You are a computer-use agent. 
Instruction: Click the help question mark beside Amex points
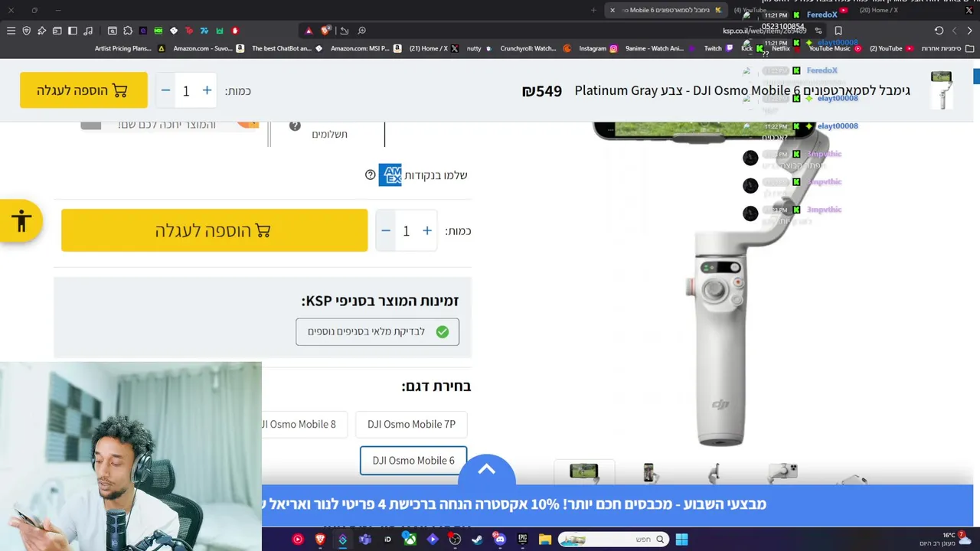pyautogui.click(x=371, y=175)
